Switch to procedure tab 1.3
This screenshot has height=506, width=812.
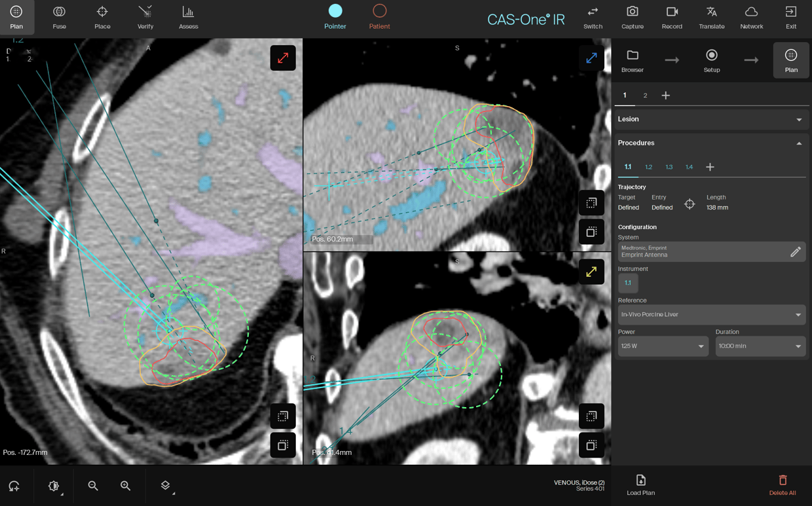669,168
